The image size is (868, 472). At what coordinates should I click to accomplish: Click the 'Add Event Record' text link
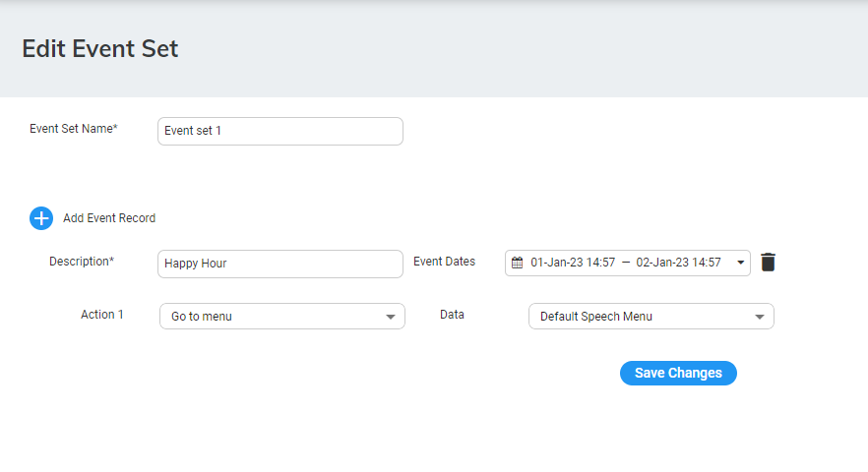tap(109, 218)
